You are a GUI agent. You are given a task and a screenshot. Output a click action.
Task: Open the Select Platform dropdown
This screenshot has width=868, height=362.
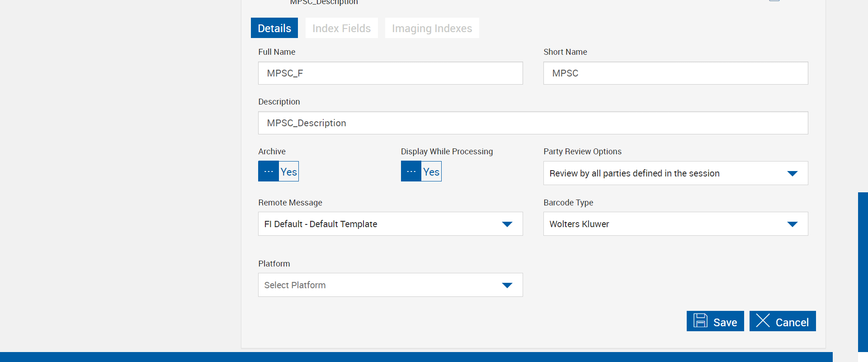coord(390,285)
